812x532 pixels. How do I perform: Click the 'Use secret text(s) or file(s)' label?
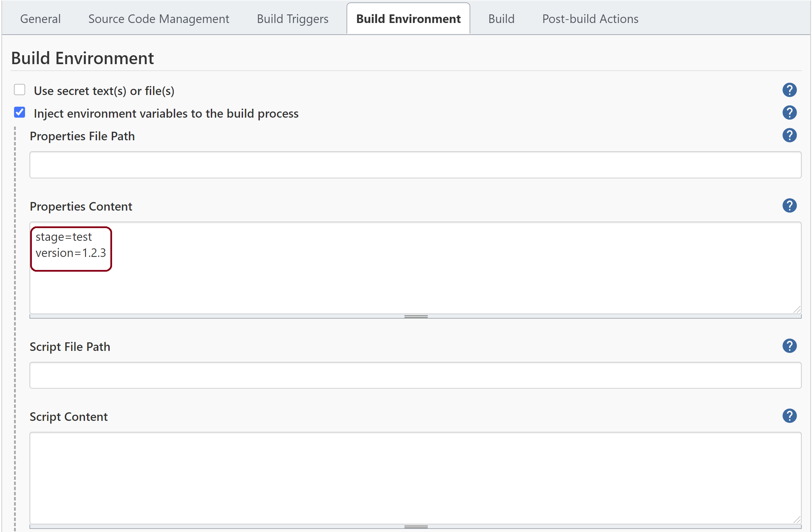click(x=104, y=91)
